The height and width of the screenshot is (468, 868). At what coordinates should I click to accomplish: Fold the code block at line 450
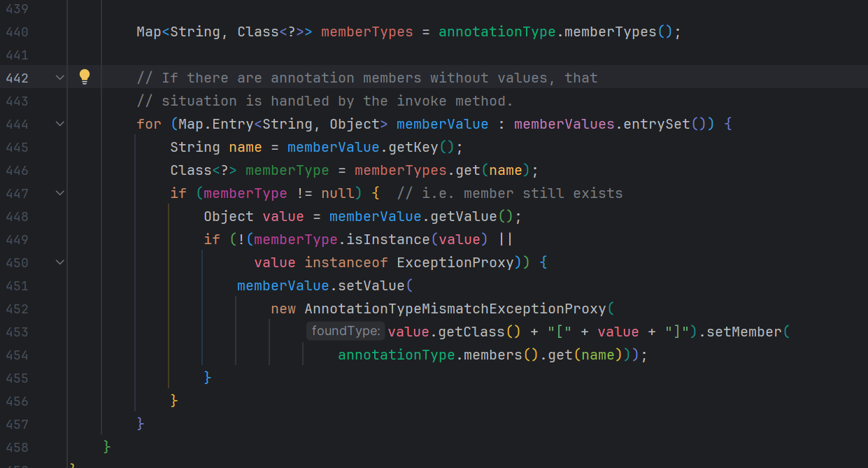(x=60, y=262)
